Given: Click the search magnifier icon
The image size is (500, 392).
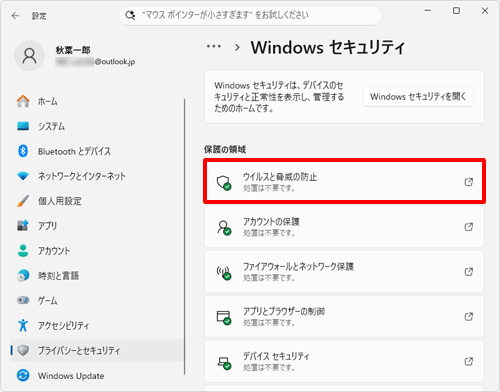Looking at the screenshot, I should coord(130,15).
